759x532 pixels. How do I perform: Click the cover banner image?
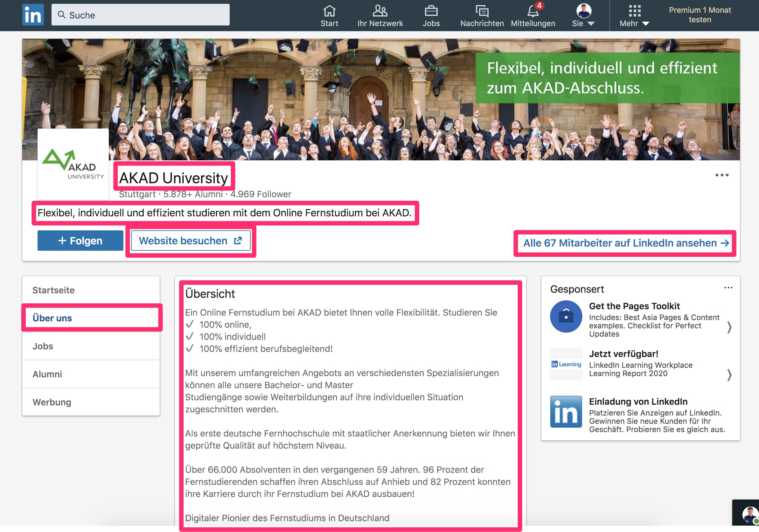tap(381, 99)
